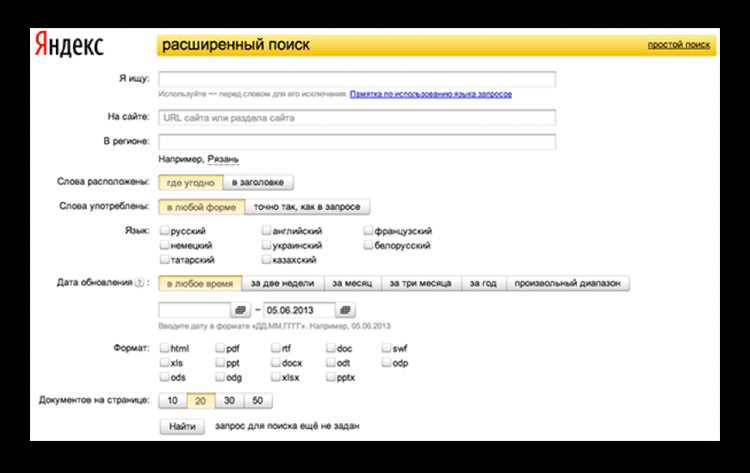Tick the xlsx format checkbox

pyautogui.click(x=276, y=376)
